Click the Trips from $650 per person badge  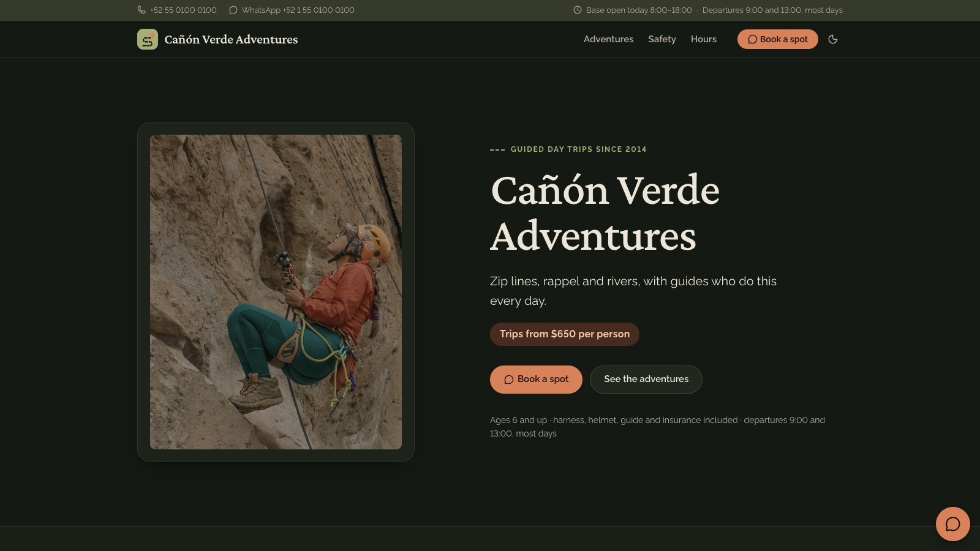click(x=565, y=334)
